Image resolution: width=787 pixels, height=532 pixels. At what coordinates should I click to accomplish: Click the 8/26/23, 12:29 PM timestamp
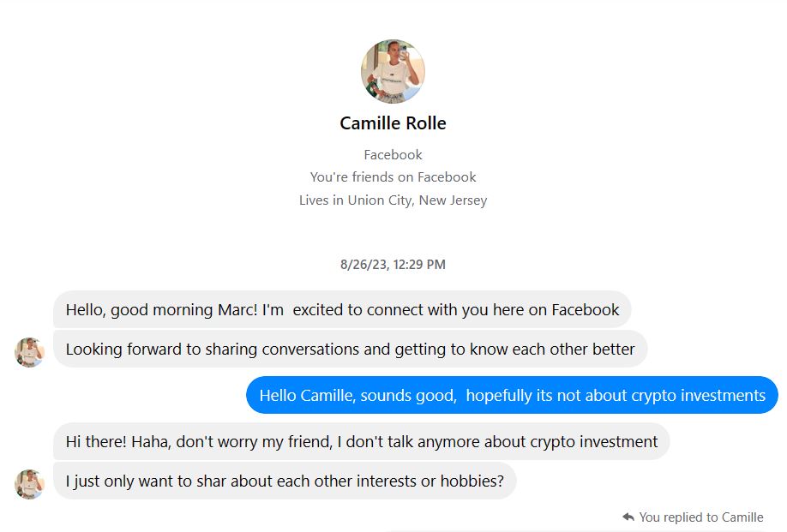(393, 265)
